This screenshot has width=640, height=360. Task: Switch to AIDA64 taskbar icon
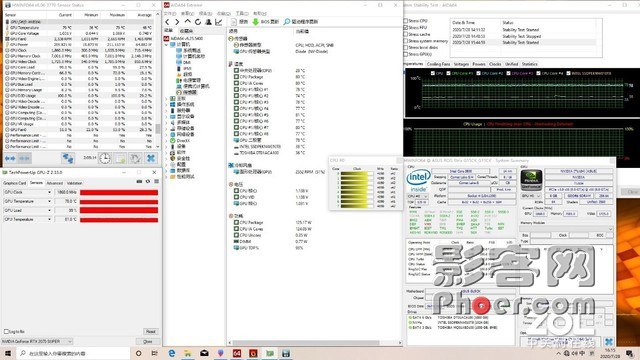[237, 353]
